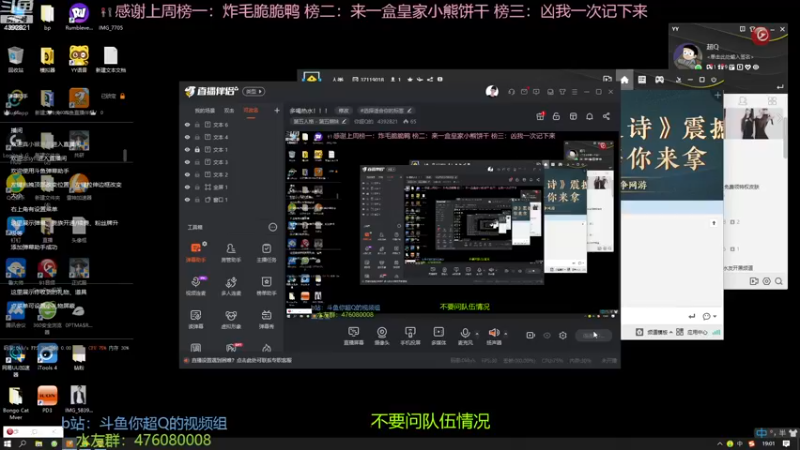The width and height of the screenshot is (800, 450).
Task: Add 手机投屏 phone casting source
Action: [410, 336]
